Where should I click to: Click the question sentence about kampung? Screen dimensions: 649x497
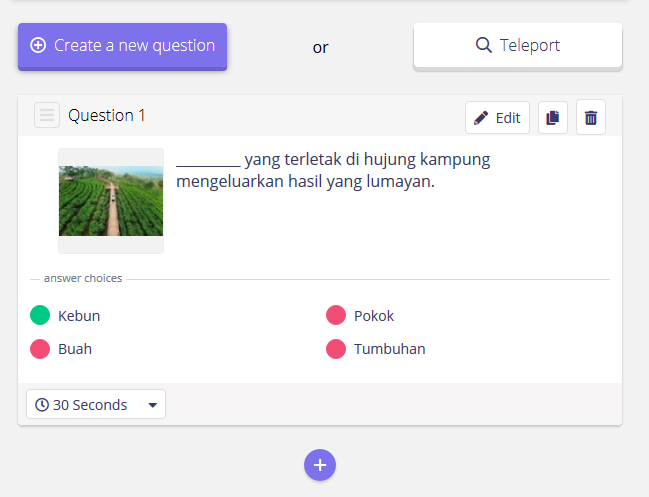[x=333, y=170]
